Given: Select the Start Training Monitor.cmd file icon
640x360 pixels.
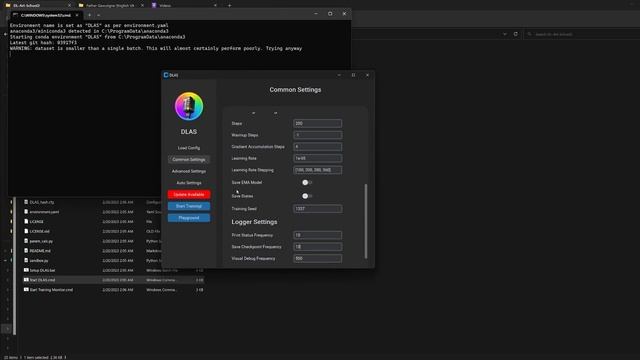Looking at the screenshot, I should (26, 290).
